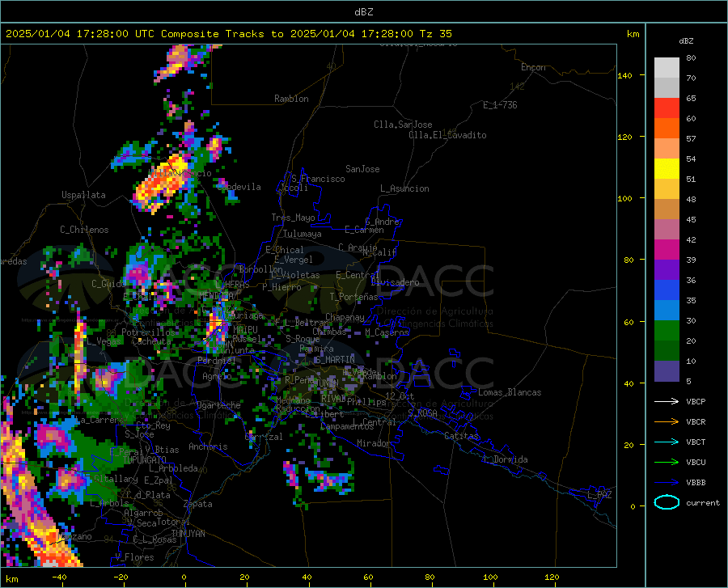Click the 12_Oct label
Image resolution: width=728 pixels, height=588 pixels.
click(400, 396)
